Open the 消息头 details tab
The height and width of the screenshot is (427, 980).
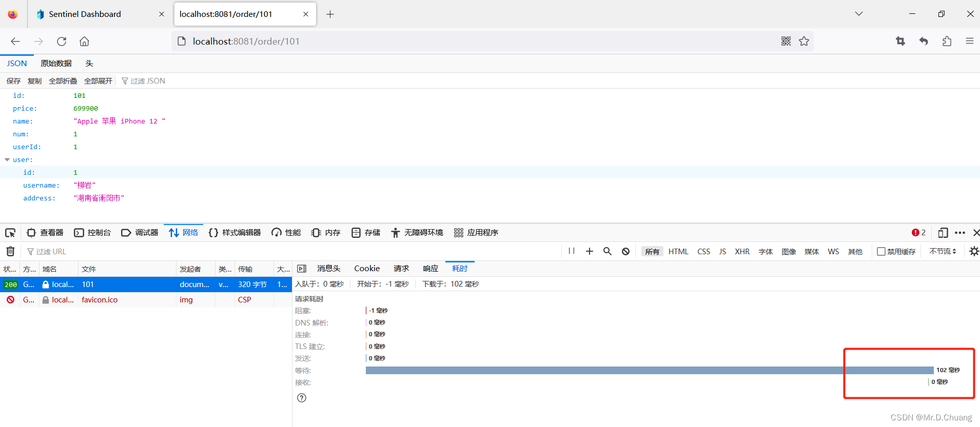click(328, 269)
